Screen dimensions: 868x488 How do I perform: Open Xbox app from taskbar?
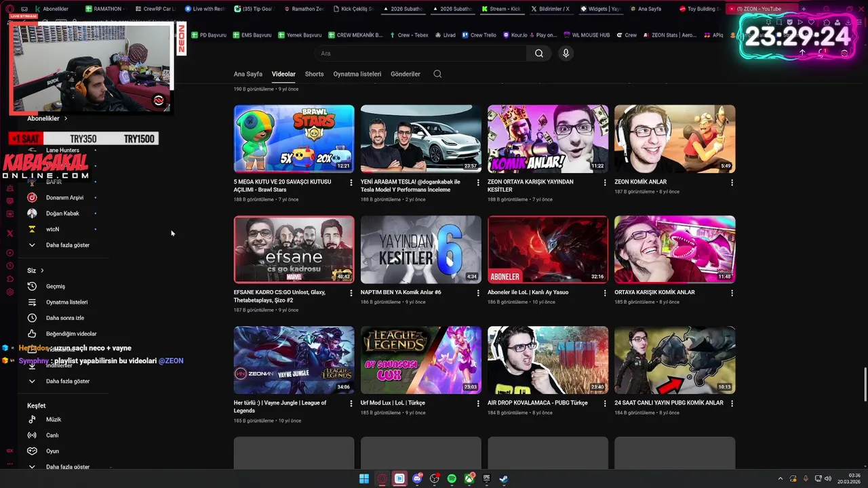[x=469, y=479]
